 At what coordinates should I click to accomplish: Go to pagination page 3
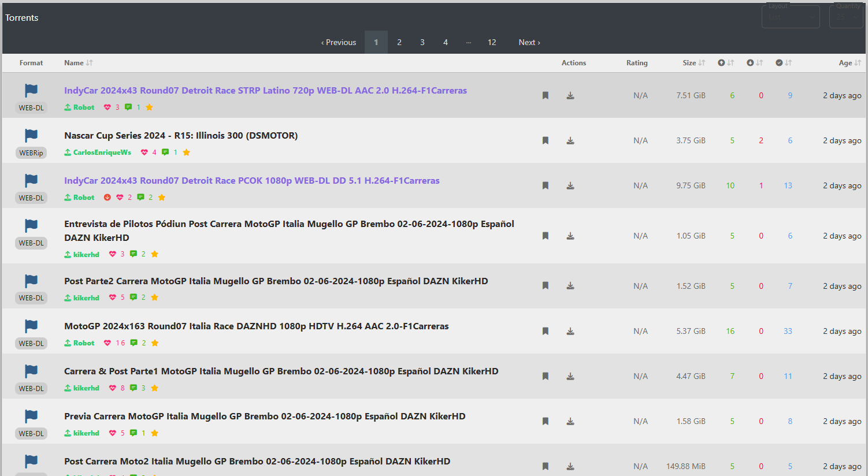pyautogui.click(x=422, y=42)
